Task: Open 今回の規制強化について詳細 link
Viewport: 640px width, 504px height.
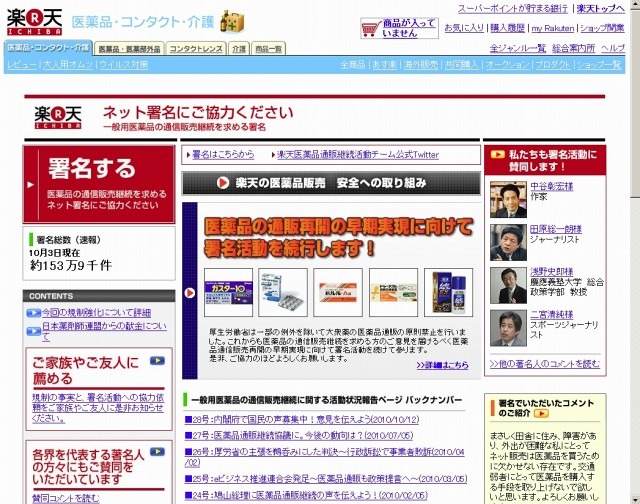Action: tap(96, 313)
